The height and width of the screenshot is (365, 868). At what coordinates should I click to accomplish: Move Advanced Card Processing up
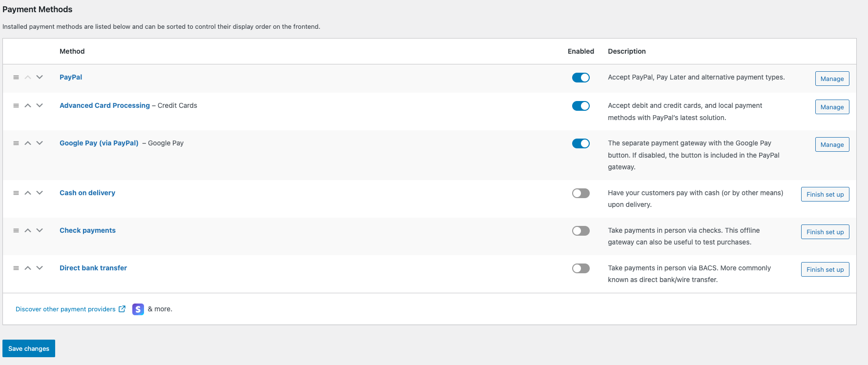point(28,105)
